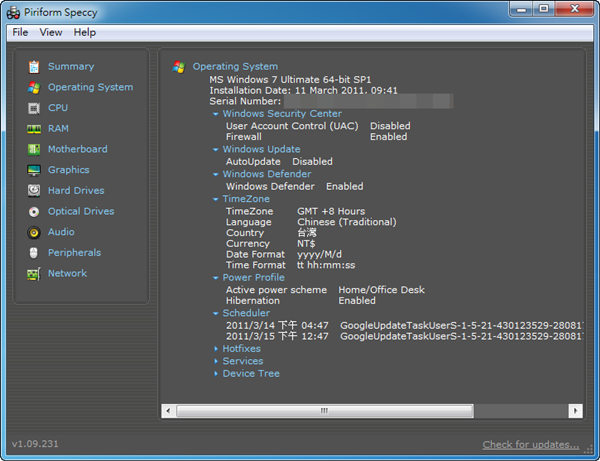Click the Peripherals mouse icon
Viewport: 600px width, 461px height.
point(34,253)
